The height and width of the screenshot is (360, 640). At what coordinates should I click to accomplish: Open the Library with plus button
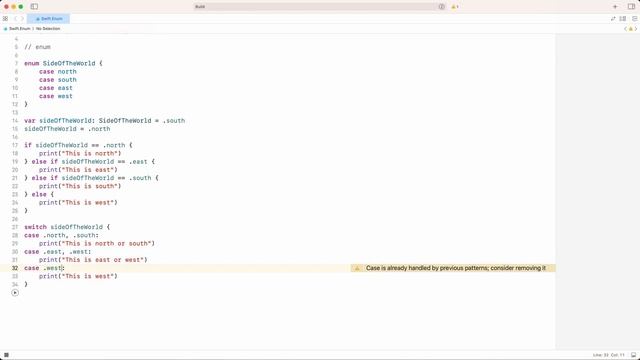point(615,7)
